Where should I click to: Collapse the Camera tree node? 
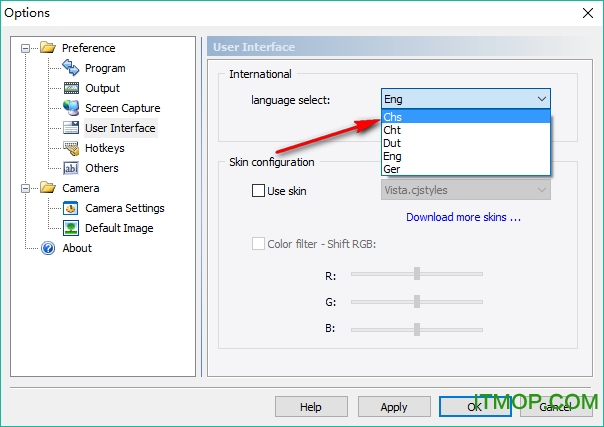coord(26,188)
